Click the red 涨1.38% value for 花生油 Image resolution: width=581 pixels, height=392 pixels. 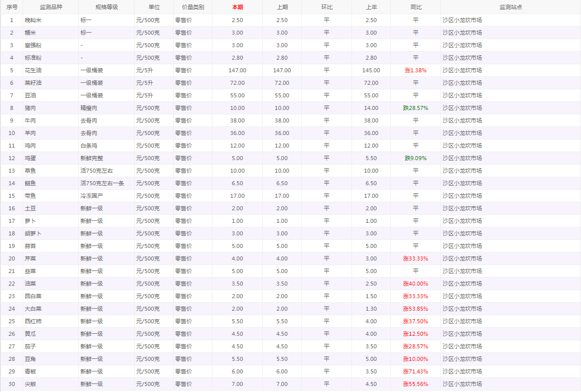pyautogui.click(x=416, y=70)
